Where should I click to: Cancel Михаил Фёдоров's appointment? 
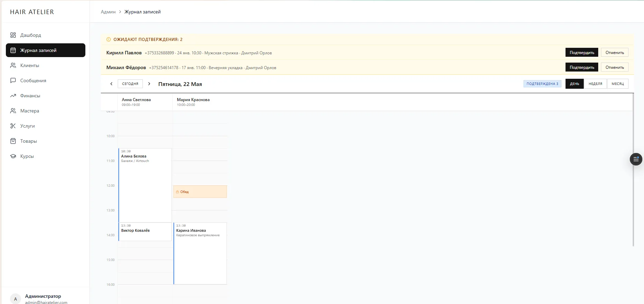[615, 67]
